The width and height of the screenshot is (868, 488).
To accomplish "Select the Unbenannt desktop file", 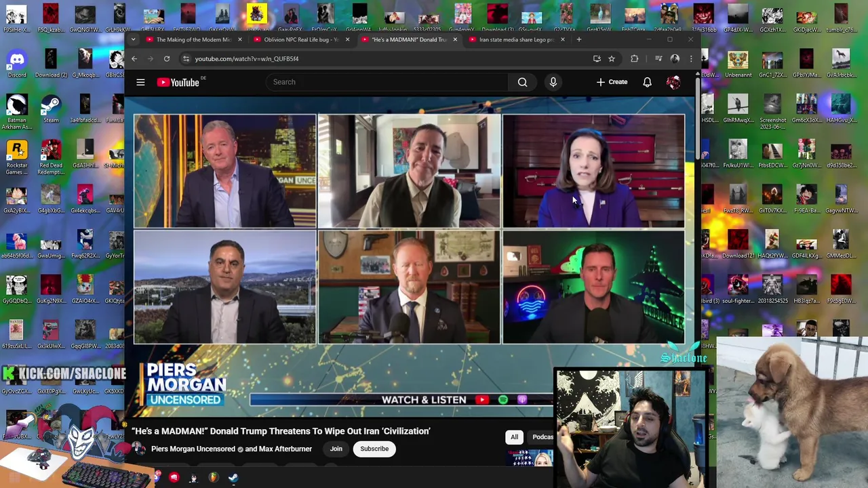I will [738, 64].
